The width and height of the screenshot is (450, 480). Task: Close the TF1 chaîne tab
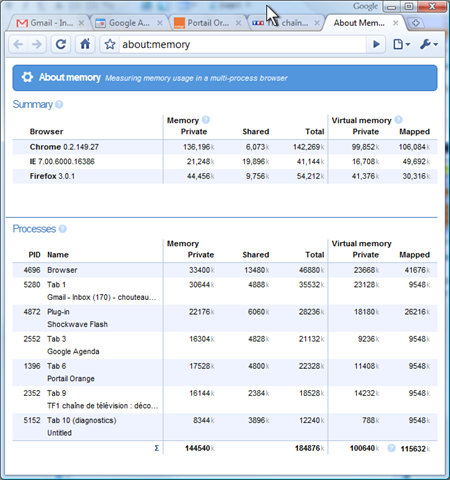click(317, 23)
